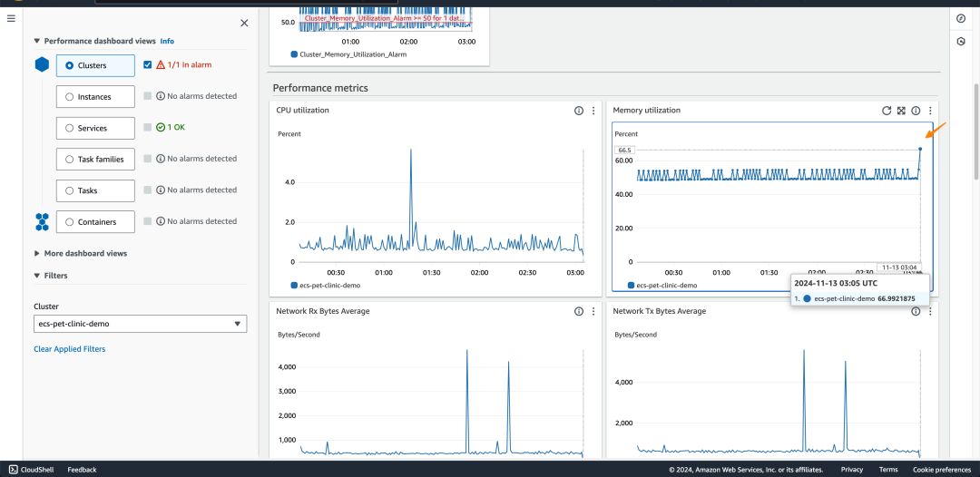Click the 1/1 In alarm status text

coord(190,64)
